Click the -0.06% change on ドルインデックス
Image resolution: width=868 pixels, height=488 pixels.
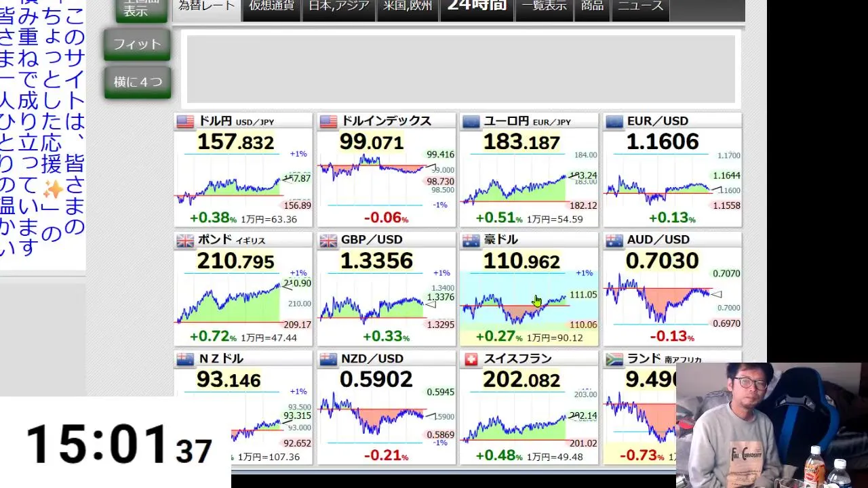click(x=386, y=218)
